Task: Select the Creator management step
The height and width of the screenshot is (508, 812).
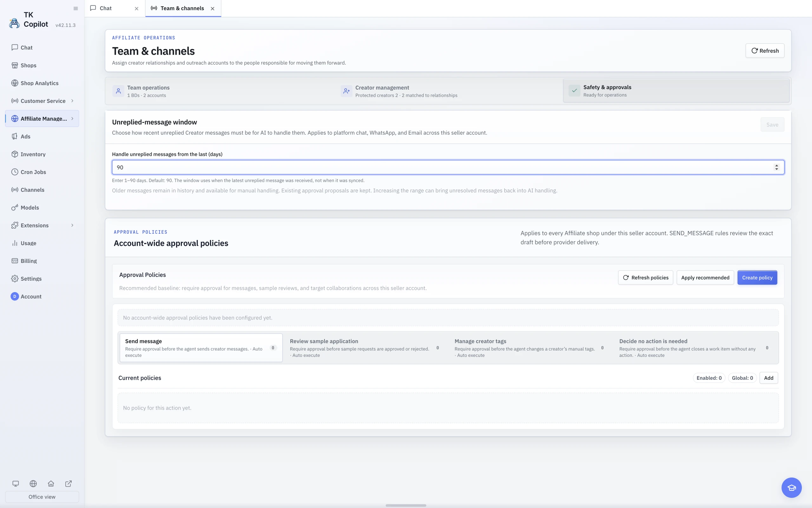Action: pyautogui.click(x=448, y=91)
